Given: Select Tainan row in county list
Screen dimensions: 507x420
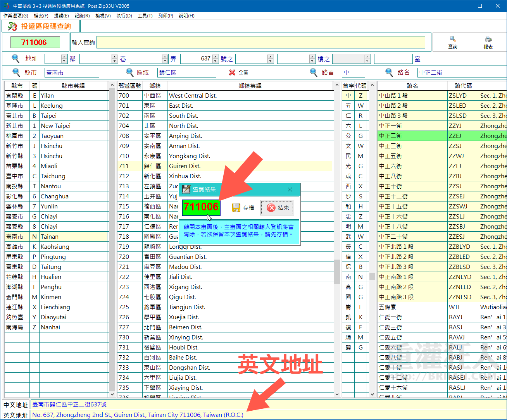Looking at the screenshot, I should tap(56, 237).
